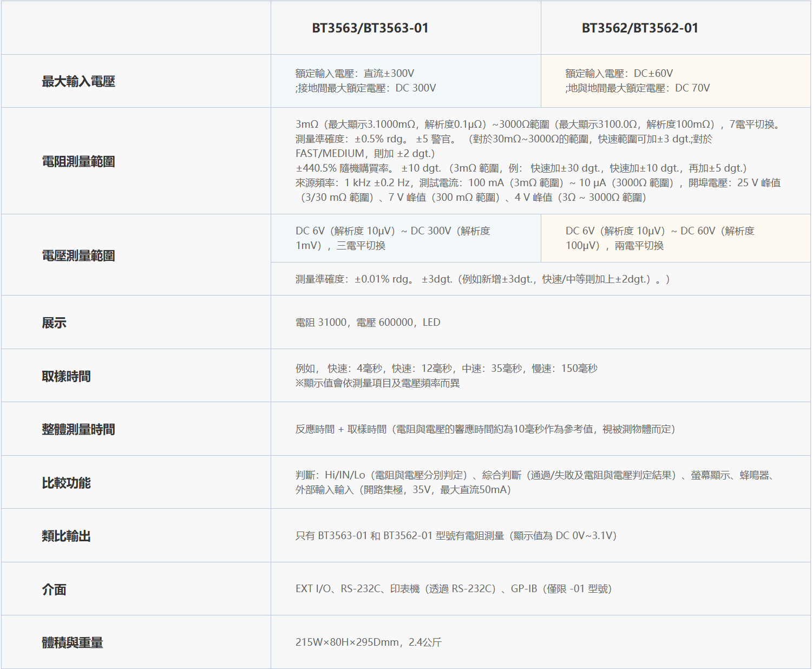This screenshot has height=669, width=812.
Task: Click the BT3562/BT3562-01 column header
Action: click(x=640, y=28)
